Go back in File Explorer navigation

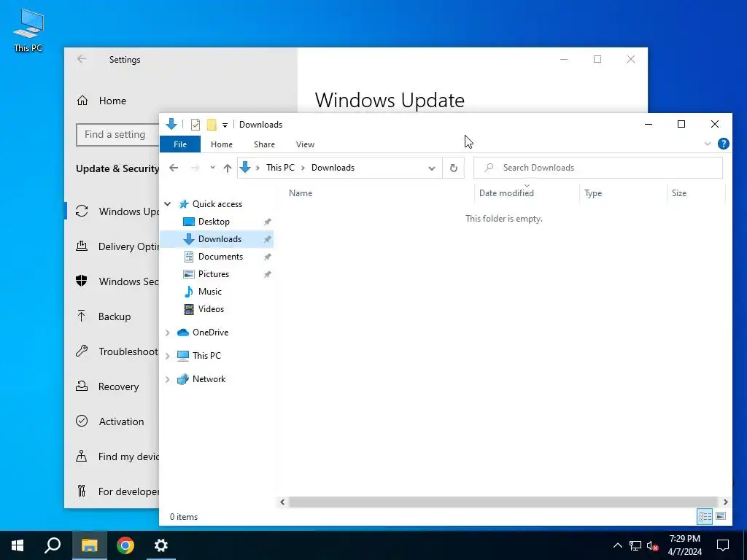pyautogui.click(x=174, y=168)
